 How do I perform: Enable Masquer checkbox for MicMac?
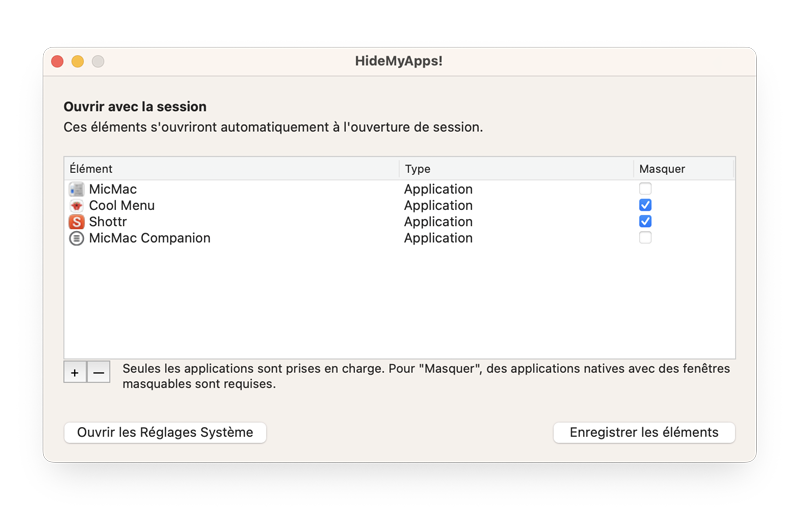pyautogui.click(x=645, y=189)
